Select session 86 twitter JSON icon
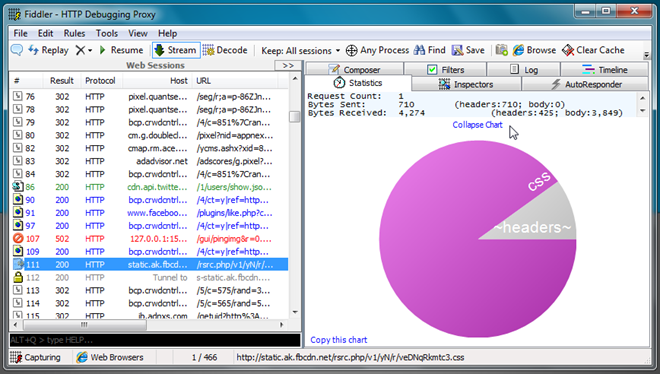Image resolution: width=660 pixels, height=374 pixels. coord(18,187)
